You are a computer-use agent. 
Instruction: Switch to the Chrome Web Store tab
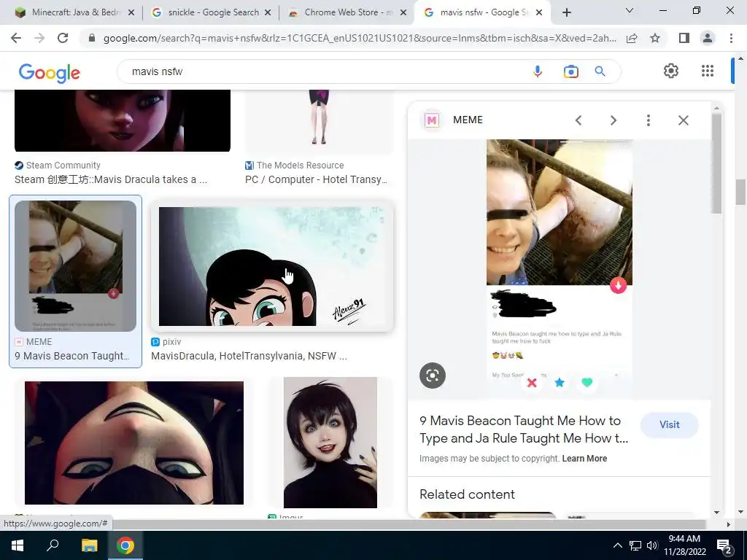(347, 12)
